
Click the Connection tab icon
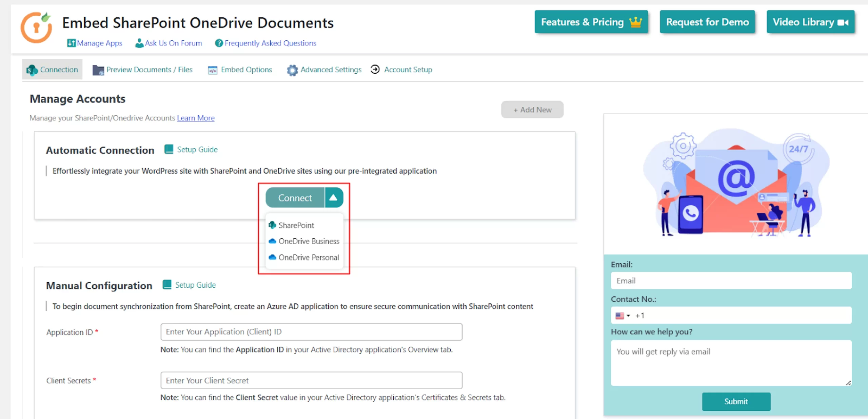(32, 70)
